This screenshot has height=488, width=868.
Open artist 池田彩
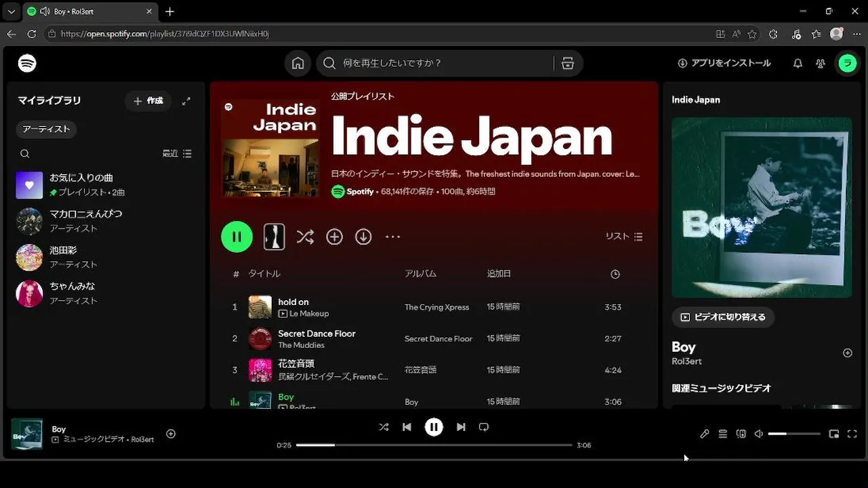tap(106, 257)
